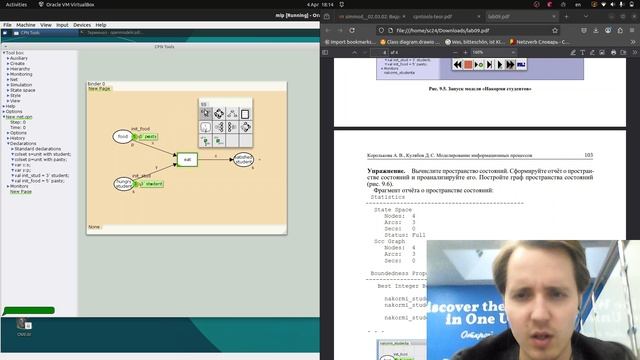Switch to the lab09.pdf browser tab

[521, 16]
